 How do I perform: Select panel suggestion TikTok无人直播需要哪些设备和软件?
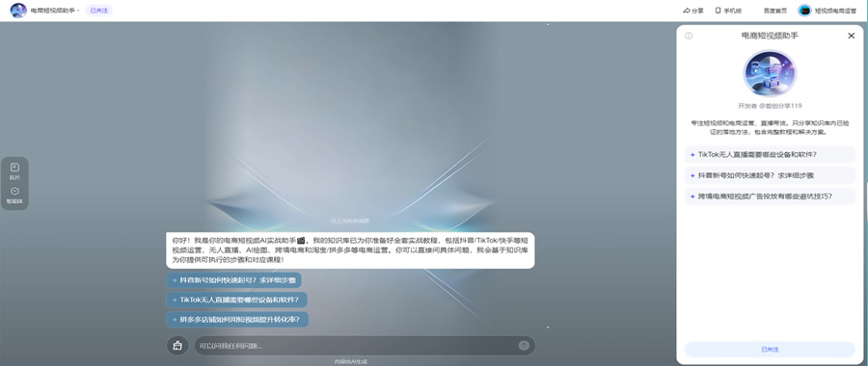tap(770, 155)
